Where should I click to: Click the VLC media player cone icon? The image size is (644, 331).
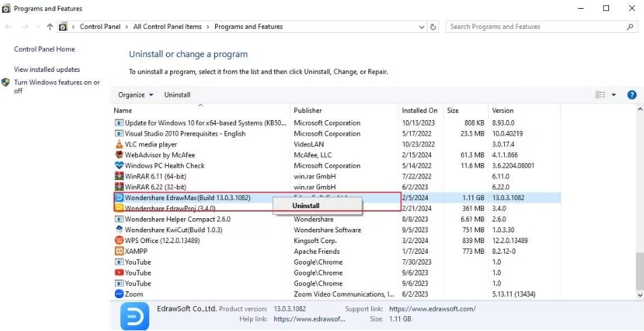click(x=119, y=144)
